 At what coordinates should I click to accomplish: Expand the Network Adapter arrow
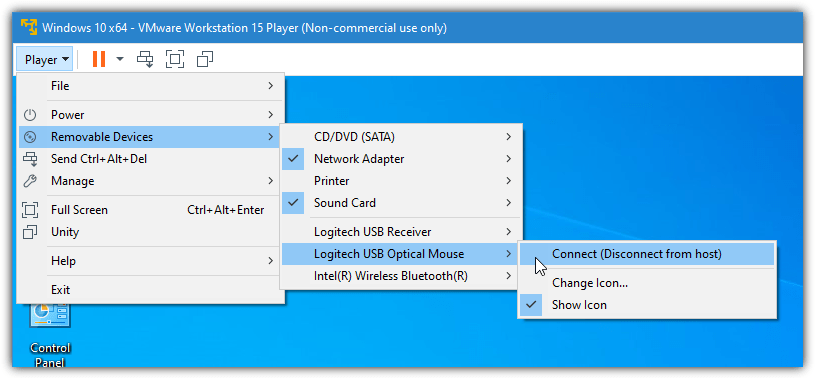pos(508,159)
